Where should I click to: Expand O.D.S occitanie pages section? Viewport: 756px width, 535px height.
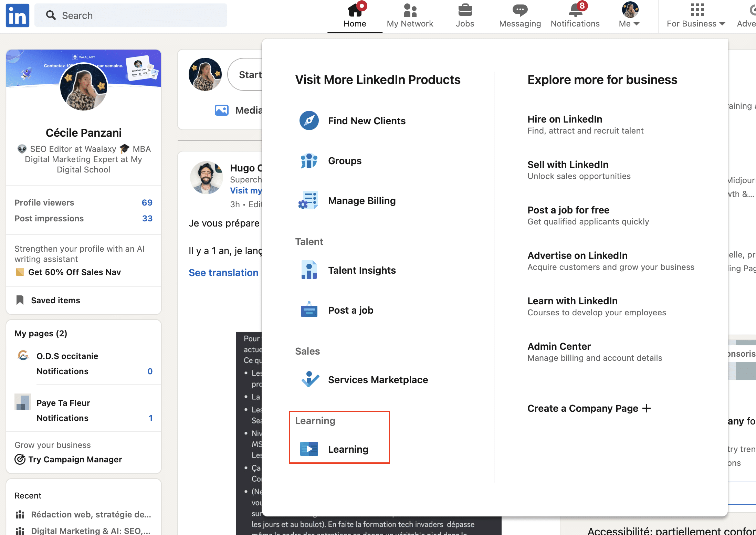tap(66, 356)
